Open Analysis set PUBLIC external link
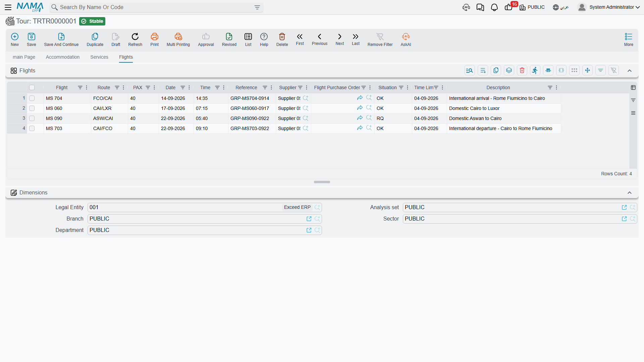The image size is (644, 362). 624,207
